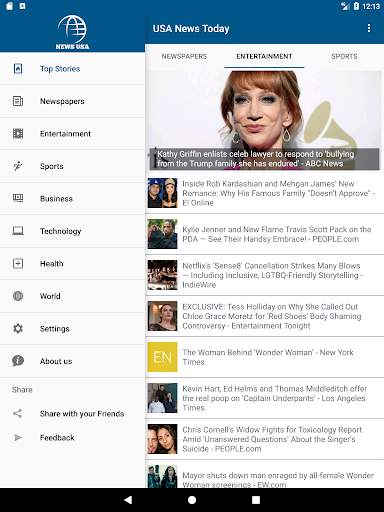
Task: Select Sports in the side drawer
Action: click(x=52, y=166)
